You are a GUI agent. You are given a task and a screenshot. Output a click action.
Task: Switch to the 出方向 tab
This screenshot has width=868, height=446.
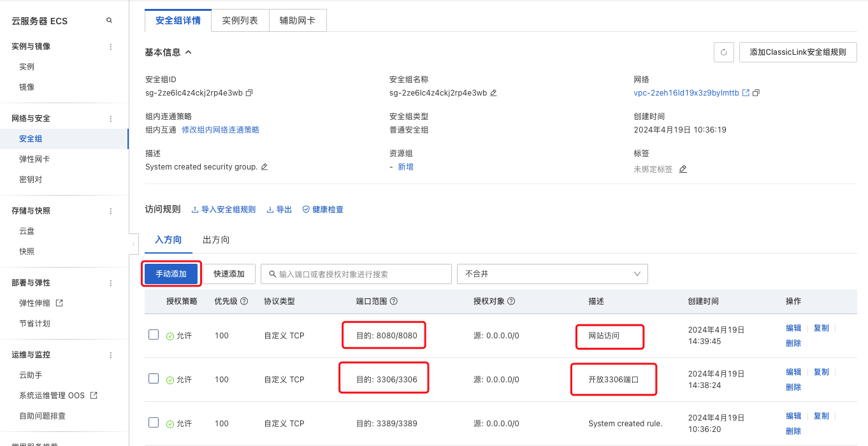[216, 240]
